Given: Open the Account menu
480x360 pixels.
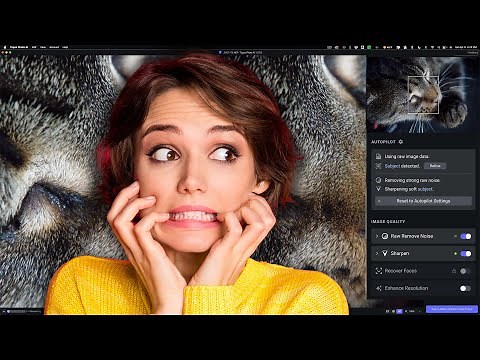Looking at the screenshot, I should (x=54, y=47).
